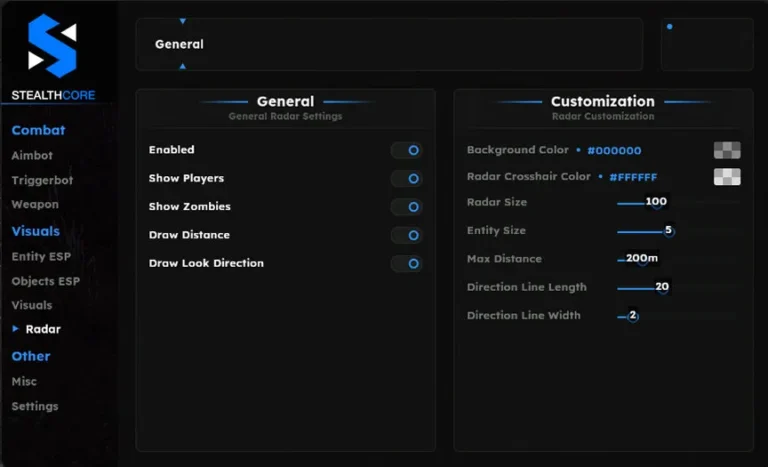Open the Background Color swatch
Viewport: 768px width, 467px height.
tap(727, 150)
